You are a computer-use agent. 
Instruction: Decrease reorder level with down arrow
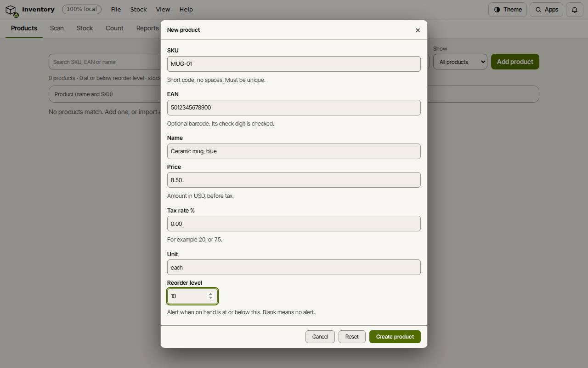[211, 298]
